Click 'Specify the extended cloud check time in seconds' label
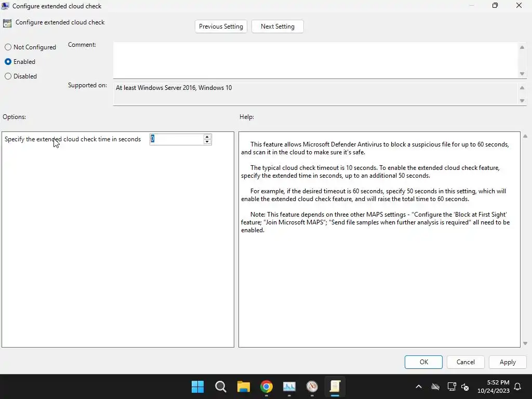This screenshot has width=532, height=399. pos(73,139)
